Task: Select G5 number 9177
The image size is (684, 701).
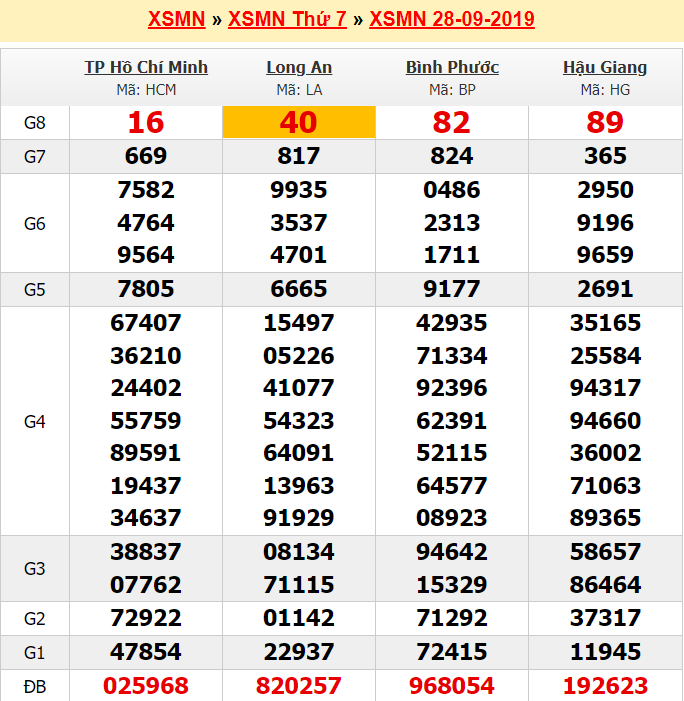Action: pyautogui.click(x=452, y=289)
